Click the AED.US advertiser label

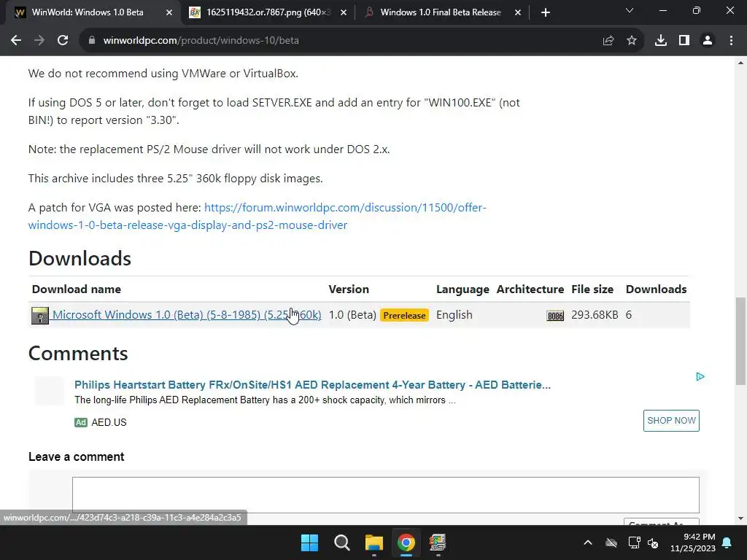109,422
